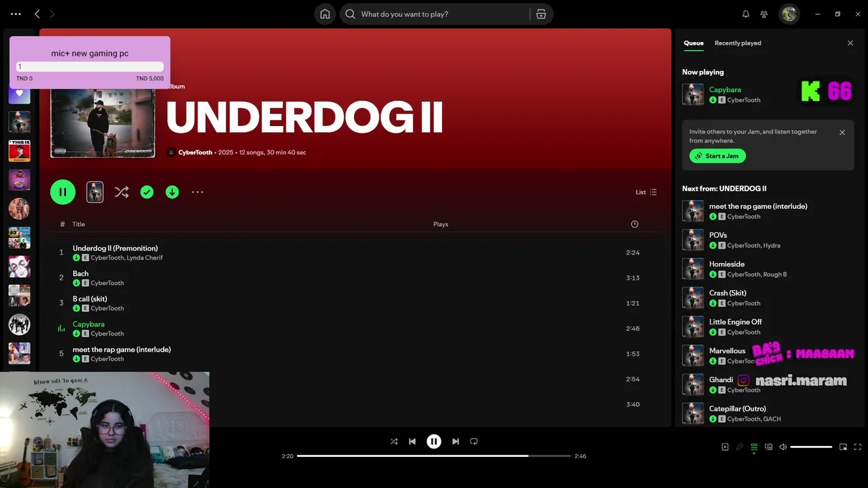Skip to previous track

(412, 441)
